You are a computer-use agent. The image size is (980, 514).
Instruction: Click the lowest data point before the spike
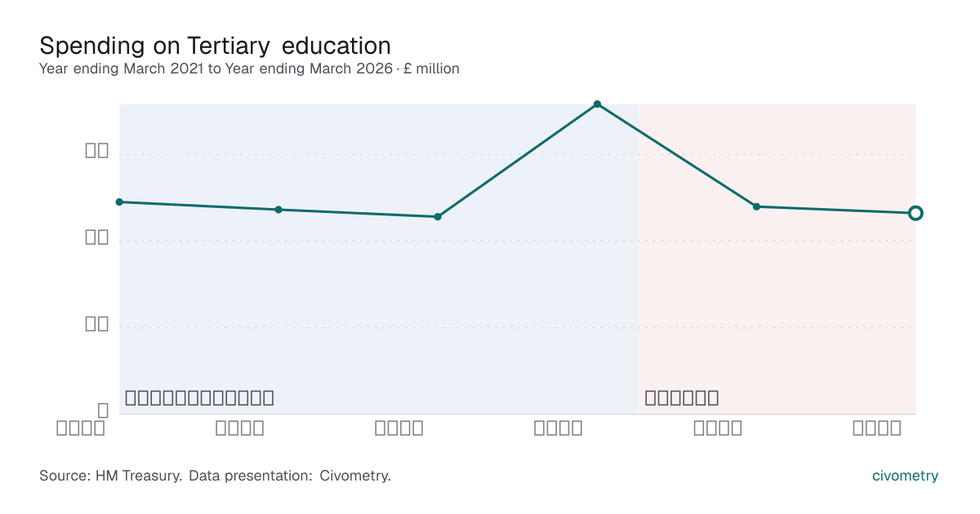tap(438, 217)
